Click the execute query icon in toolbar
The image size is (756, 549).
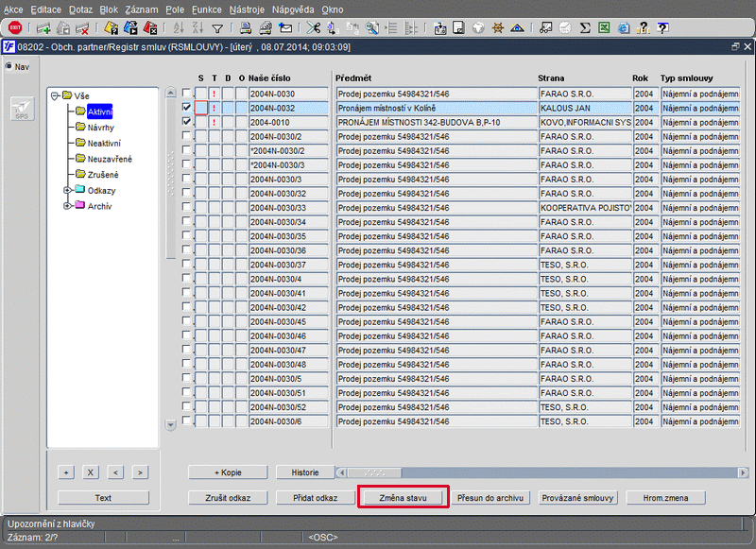click(x=130, y=28)
